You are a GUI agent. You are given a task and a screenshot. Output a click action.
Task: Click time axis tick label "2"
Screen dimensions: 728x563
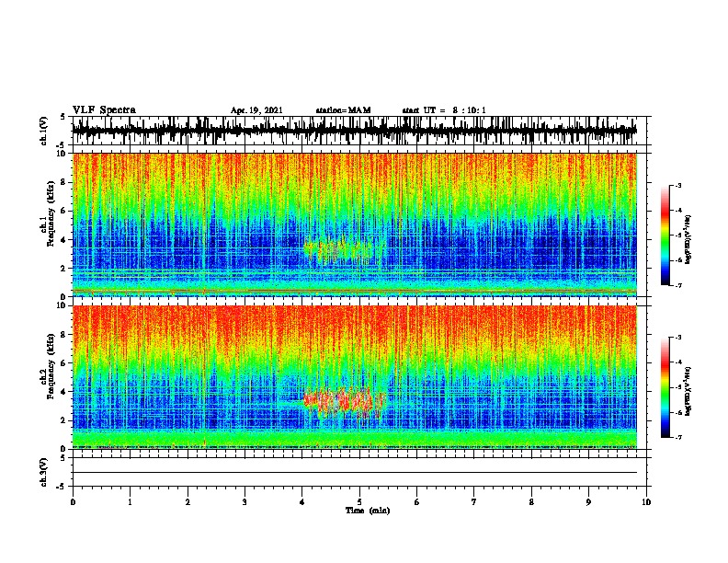(x=188, y=502)
